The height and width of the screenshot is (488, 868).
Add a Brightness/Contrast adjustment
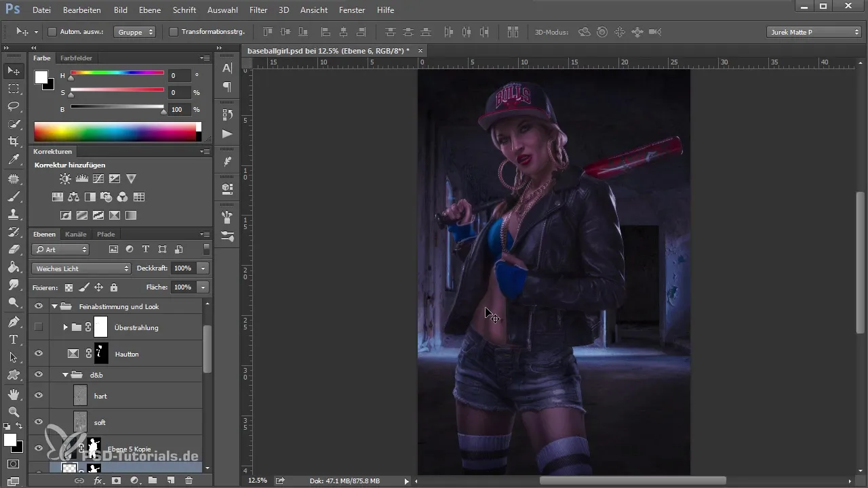click(66, 179)
